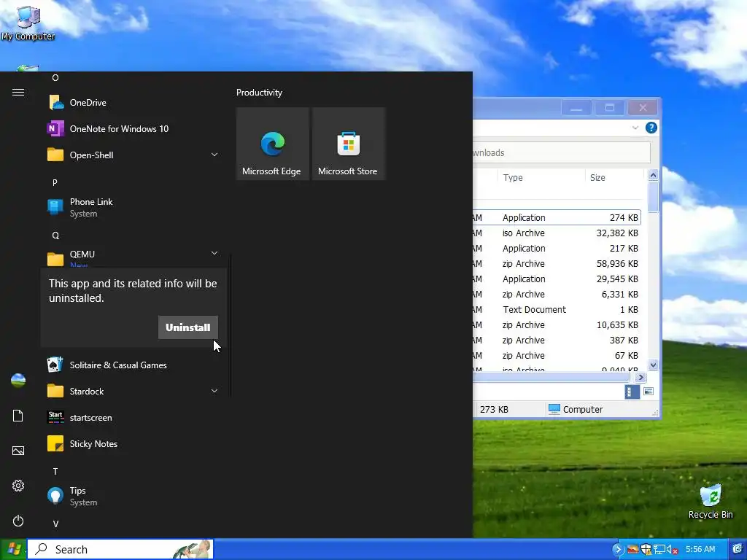Launch OneNote for Windows 10

[133, 128]
